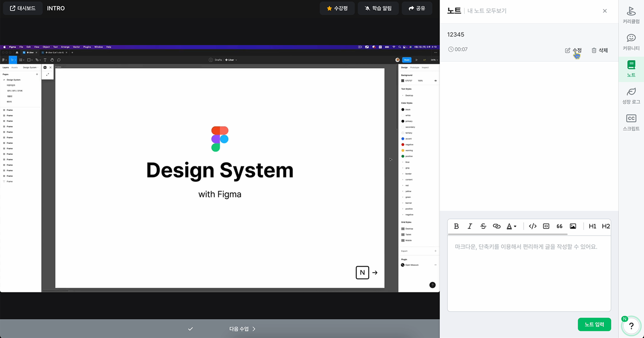Image resolution: width=644 pixels, height=338 pixels.
Task: Open the Plugins menu in the Figma video
Action: 87,47
